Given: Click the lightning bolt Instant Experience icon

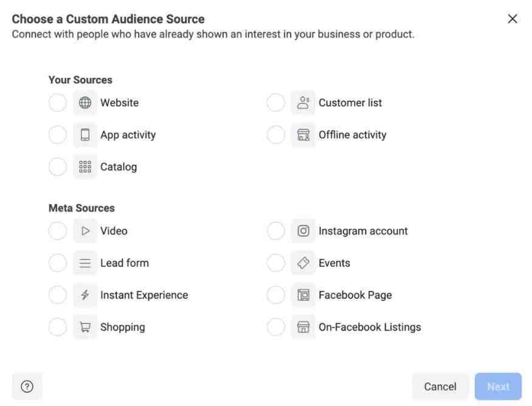Looking at the screenshot, I should 85,295.
